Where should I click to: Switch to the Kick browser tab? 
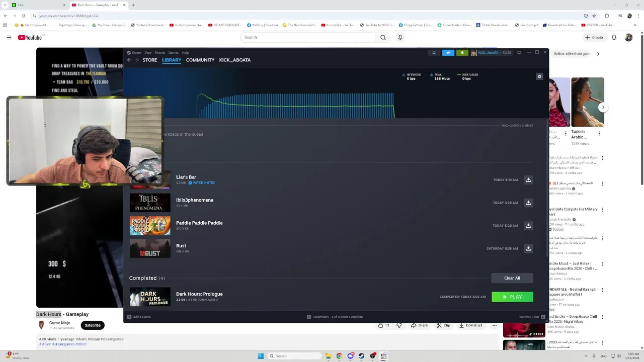pyautogui.click(x=38, y=5)
